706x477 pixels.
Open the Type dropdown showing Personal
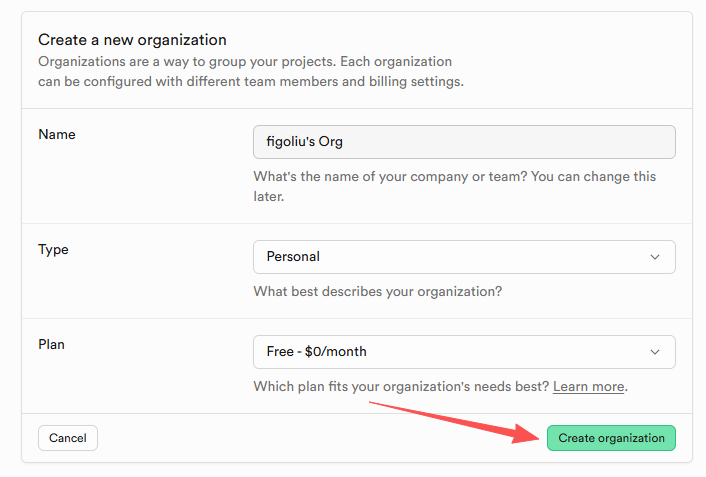pos(464,257)
